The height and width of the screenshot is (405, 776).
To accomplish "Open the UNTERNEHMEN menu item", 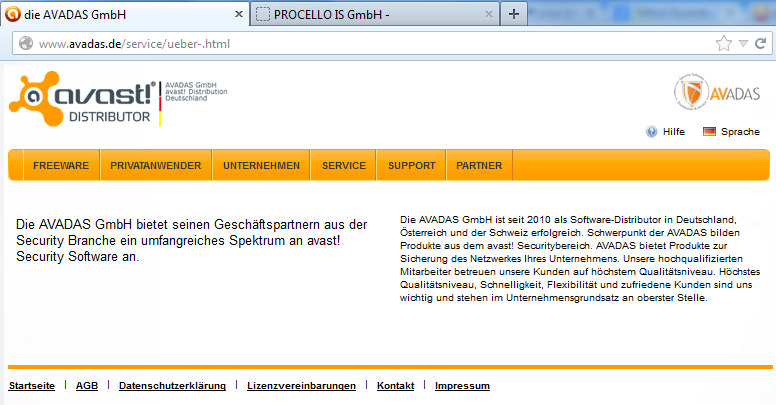I will [x=261, y=166].
